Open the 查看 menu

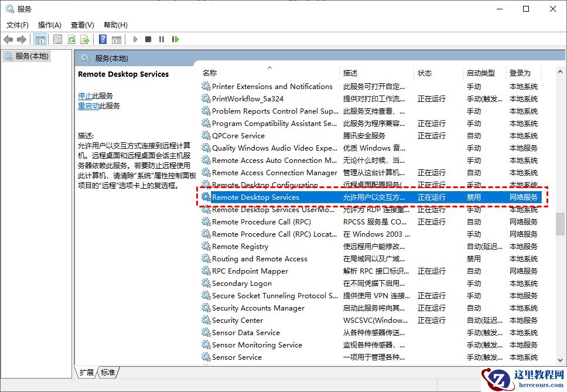82,25
